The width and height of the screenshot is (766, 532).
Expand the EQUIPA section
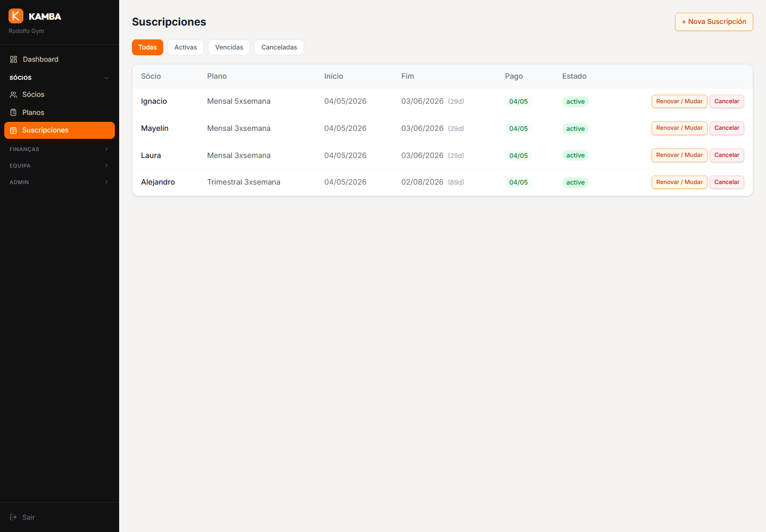pos(60,166)
